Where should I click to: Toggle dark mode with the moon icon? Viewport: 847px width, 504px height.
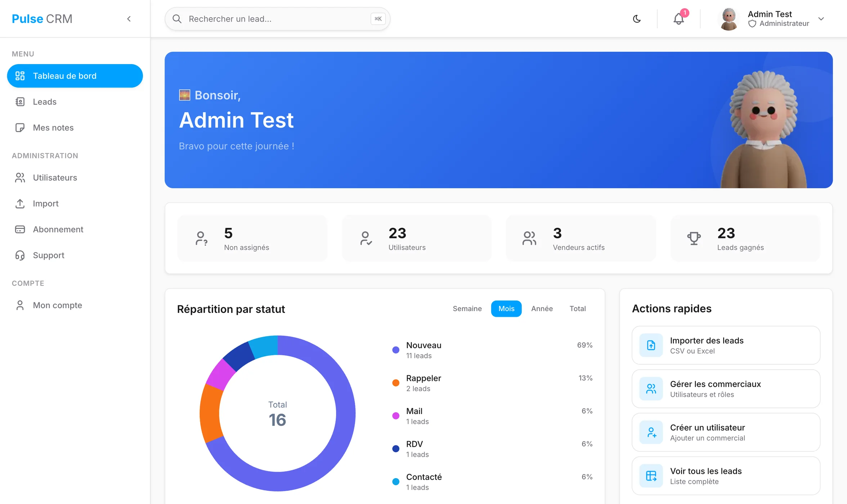click(x=637, y=19)
